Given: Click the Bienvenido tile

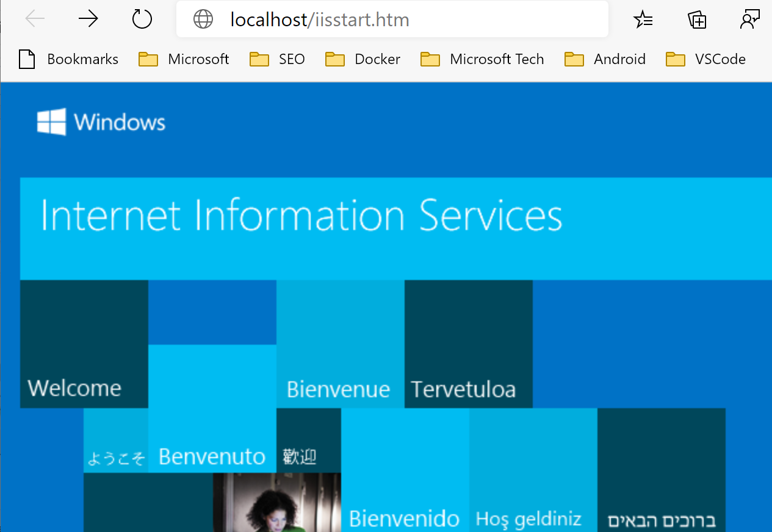Looking at the screenshot, I should (x=405, y=470).
